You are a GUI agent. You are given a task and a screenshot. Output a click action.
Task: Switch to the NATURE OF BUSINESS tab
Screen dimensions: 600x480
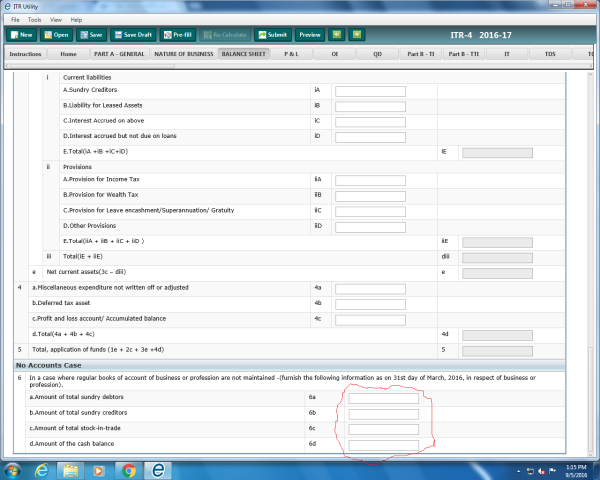pyautogui.click(x=181, y=54)
